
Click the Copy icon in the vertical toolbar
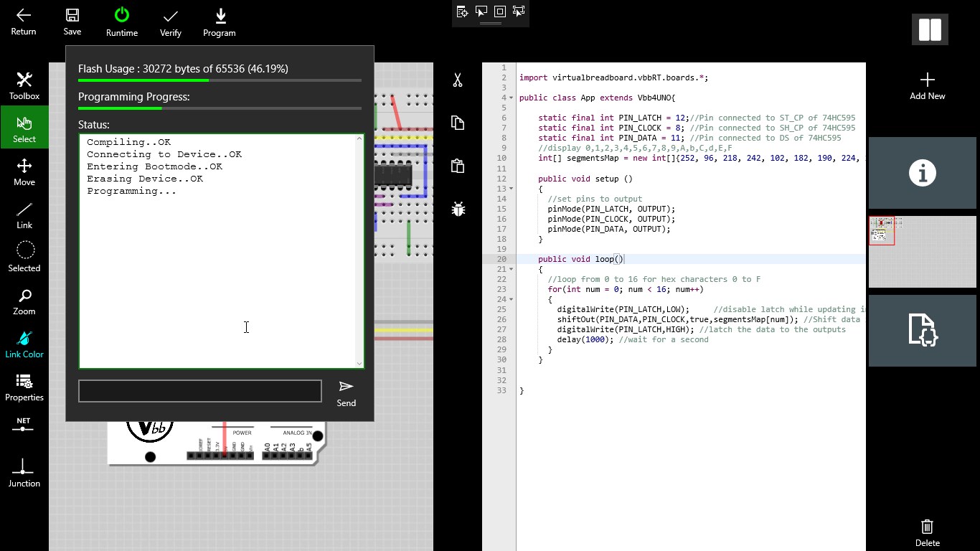click(457, 123)
